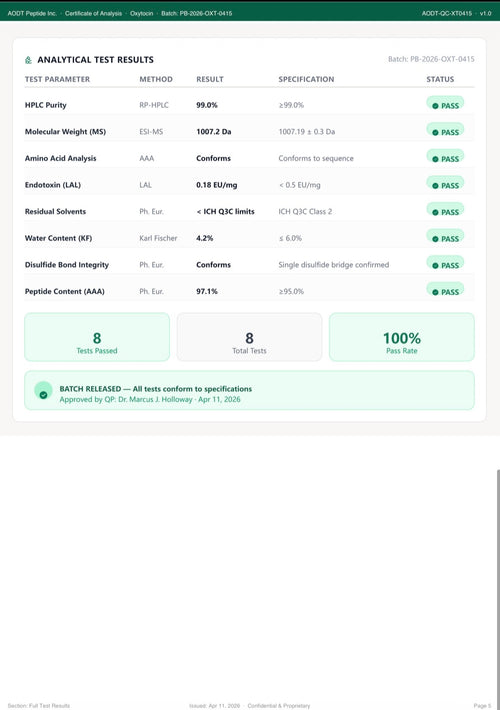500x710 pixels.
Task: Click the PASS badge for Peptide Content (AAA)
Action: 445,291
